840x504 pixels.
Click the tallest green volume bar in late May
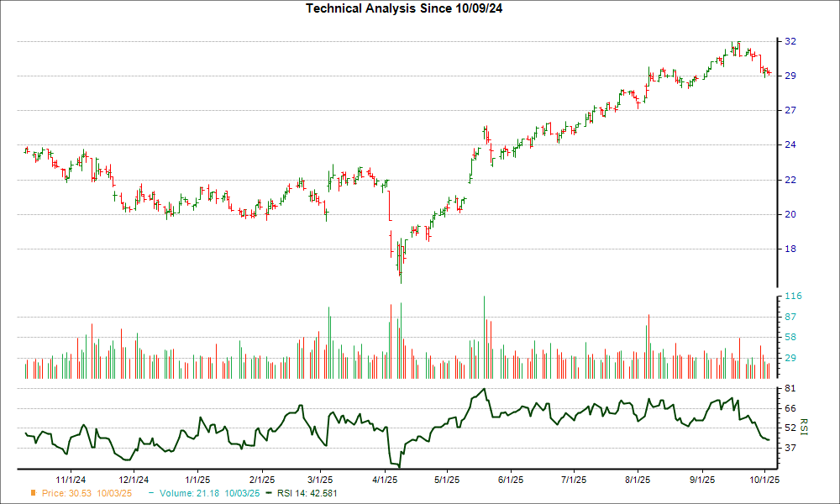click(484, 336)
